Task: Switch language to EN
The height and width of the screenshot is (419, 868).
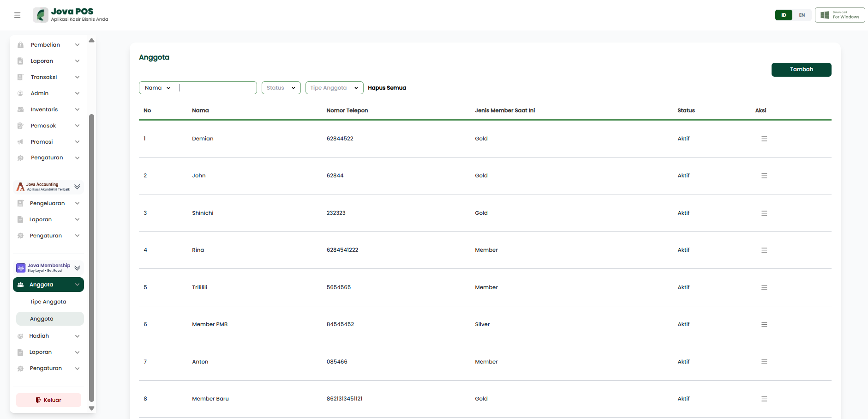Action: pos(802,15)
